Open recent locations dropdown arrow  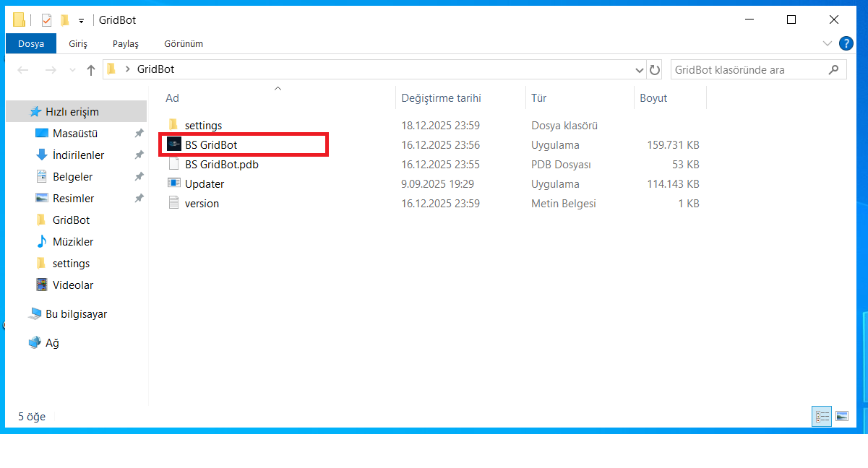pyautogui.click(x=72, y=70)
